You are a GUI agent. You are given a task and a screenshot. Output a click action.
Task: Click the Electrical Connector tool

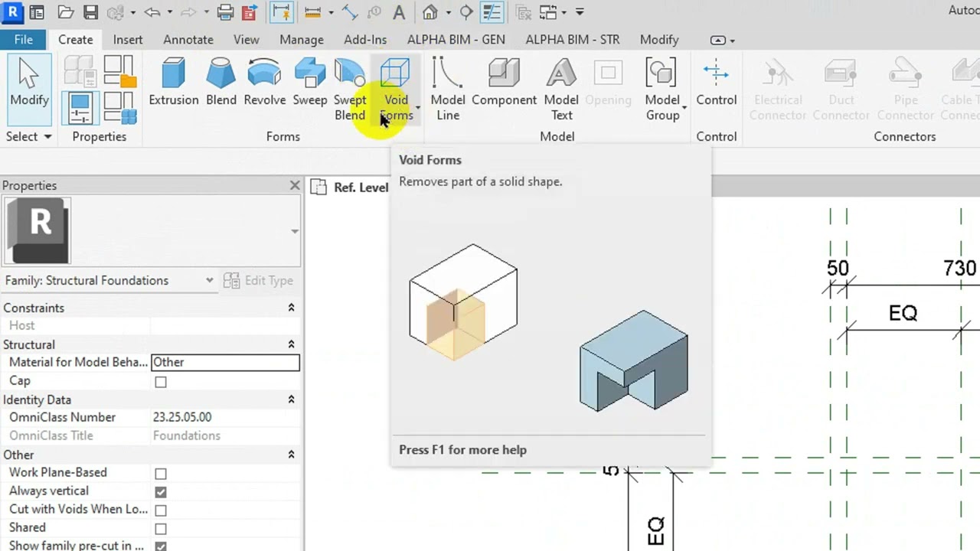pyautogui.click(x=778, y=90)
